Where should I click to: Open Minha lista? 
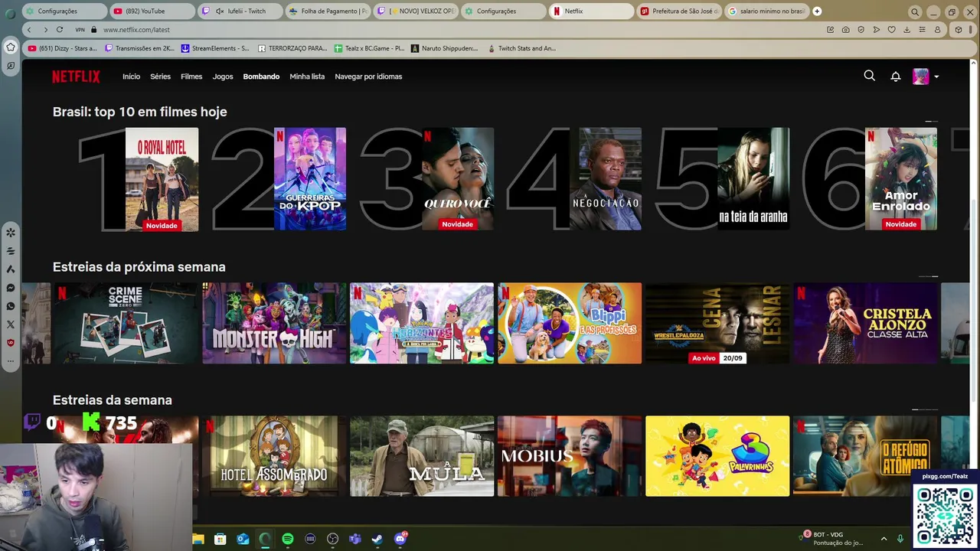tap(307, 77)
